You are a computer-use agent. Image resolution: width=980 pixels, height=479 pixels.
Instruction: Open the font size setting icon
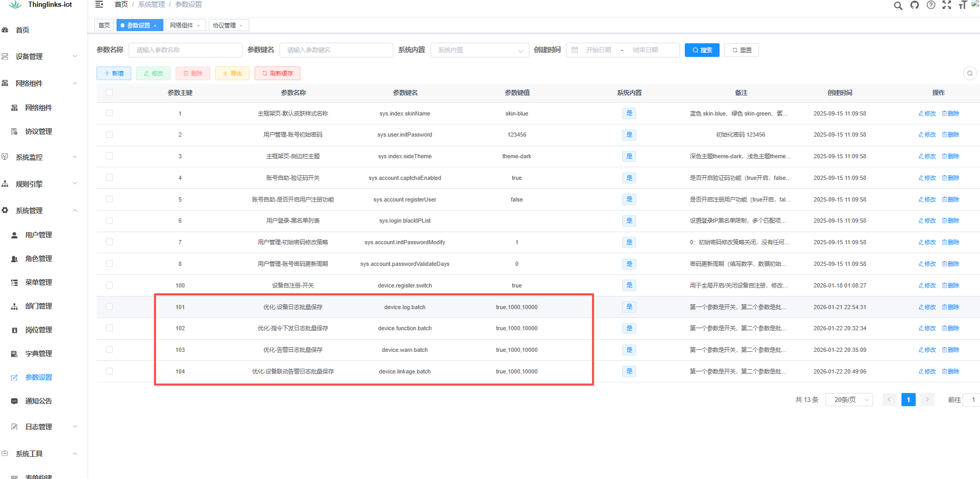[x=963, y=5]
